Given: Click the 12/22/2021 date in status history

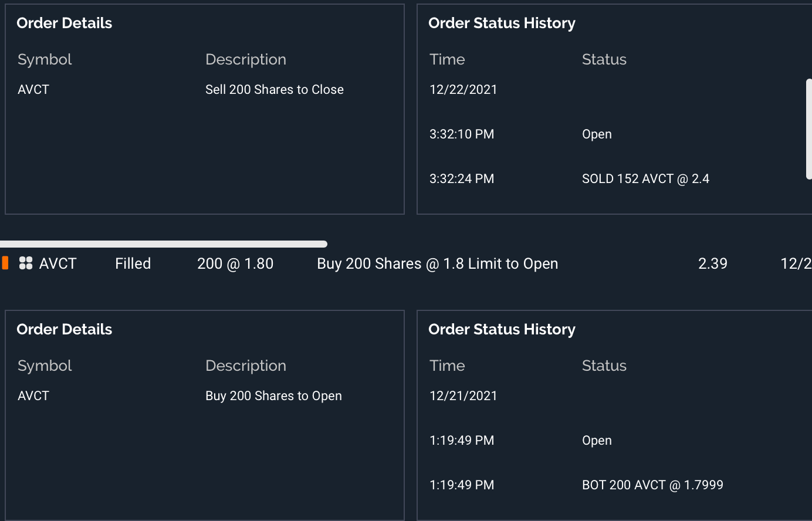Looking at the screenshot, I should tap(463, 90).
